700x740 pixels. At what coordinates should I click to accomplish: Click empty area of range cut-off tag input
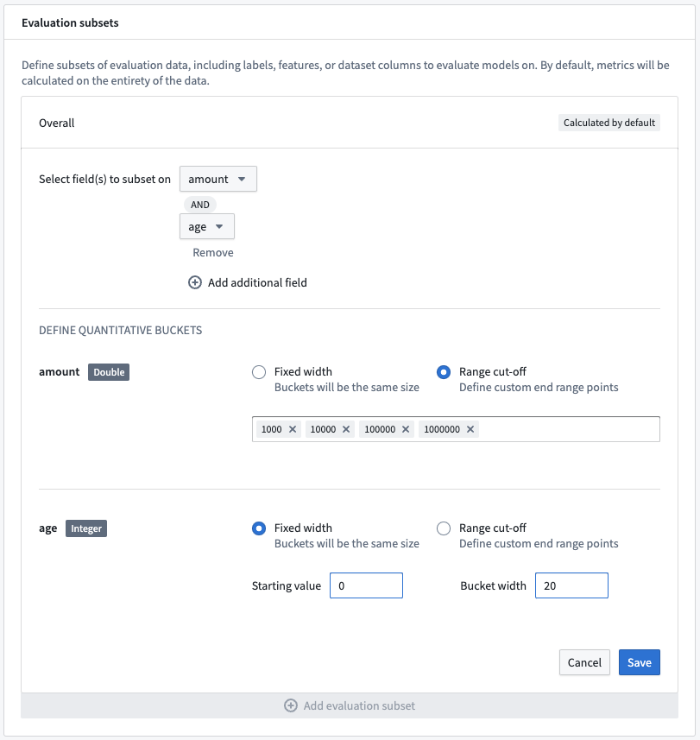pos(569,429)
